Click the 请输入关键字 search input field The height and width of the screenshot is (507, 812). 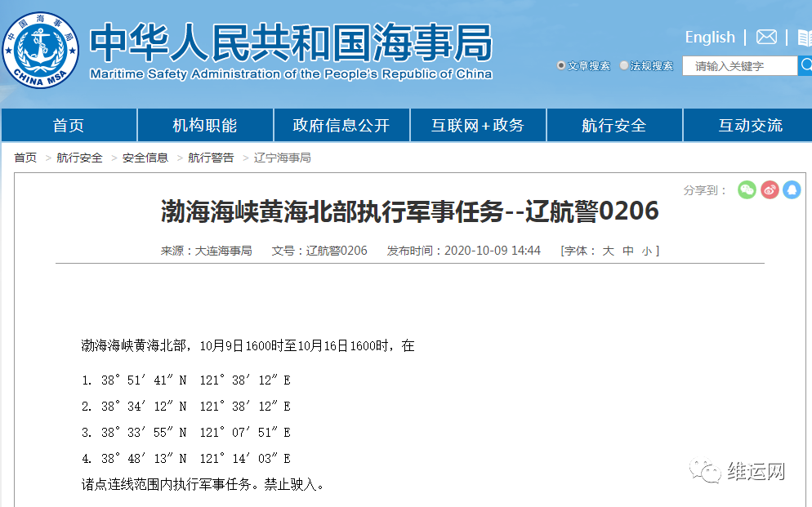739,65
